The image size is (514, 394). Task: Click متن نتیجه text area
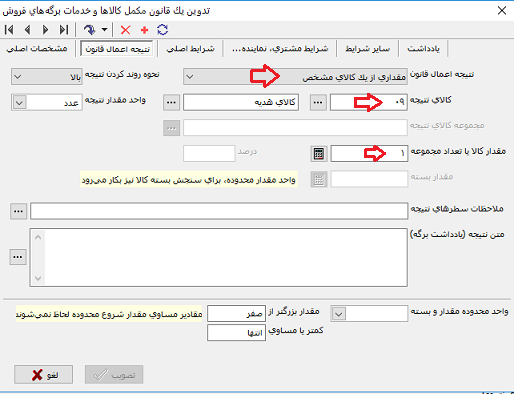(x=218, y=257)
